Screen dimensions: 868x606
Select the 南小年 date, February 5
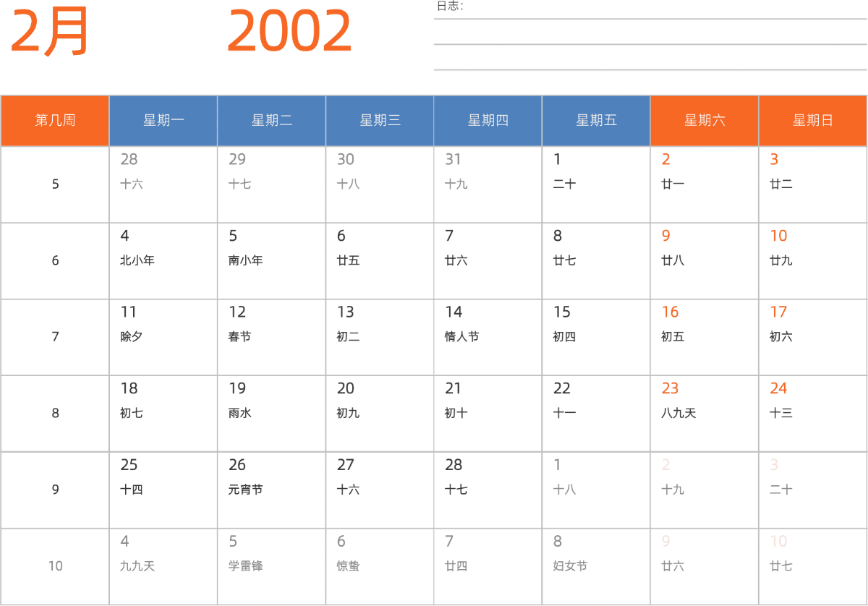pyautogui.click(x=272, y=261)
